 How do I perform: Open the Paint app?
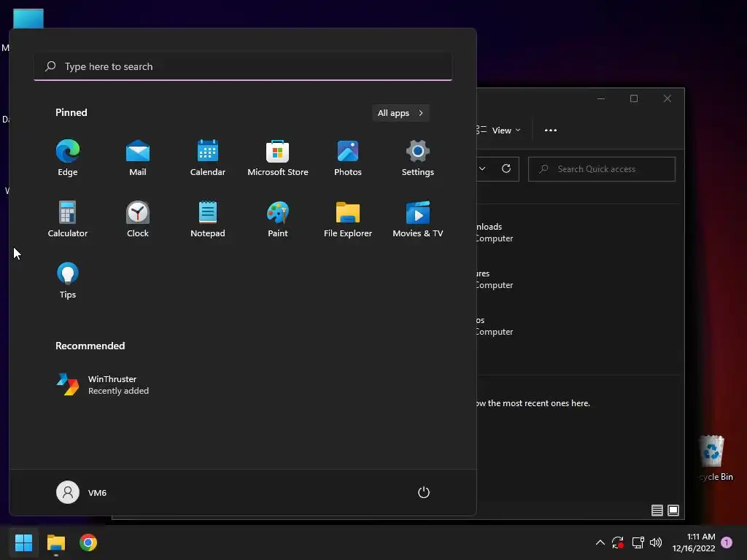pos(278,219)
